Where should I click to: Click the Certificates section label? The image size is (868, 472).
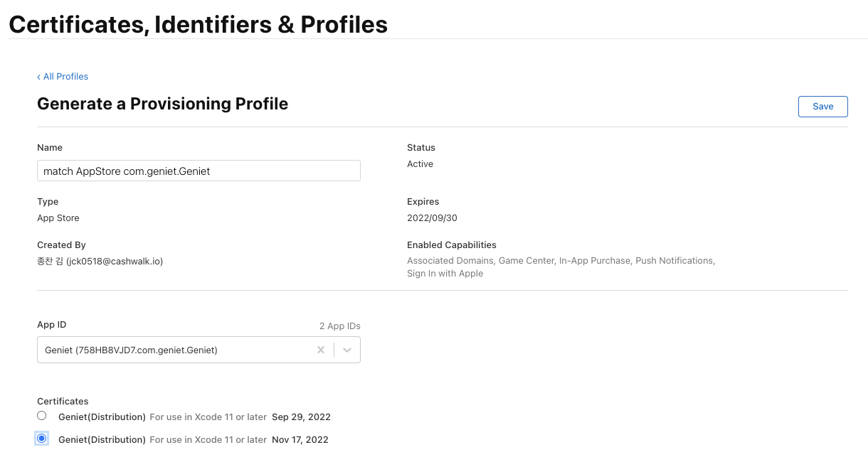[x=63, y=402]
